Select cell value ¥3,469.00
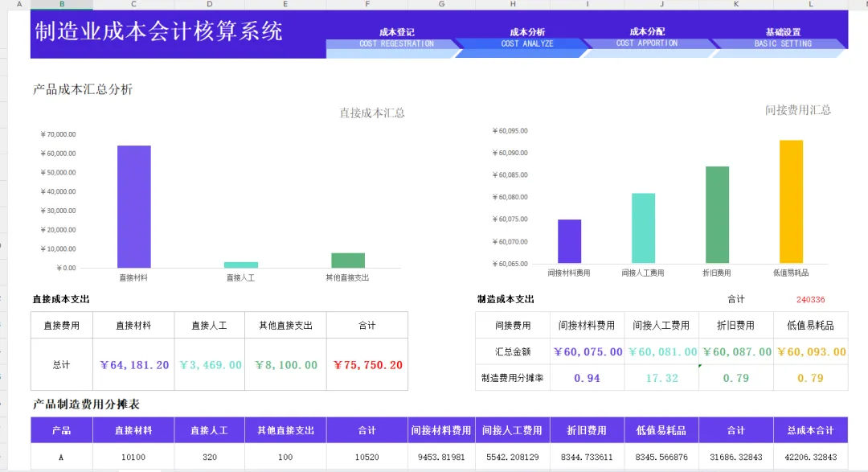Screen dimensions: 868x472 pos(211,365)
